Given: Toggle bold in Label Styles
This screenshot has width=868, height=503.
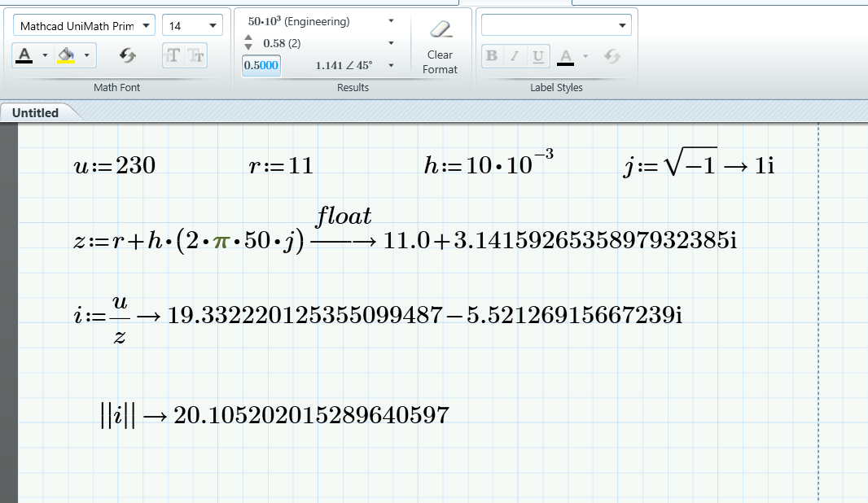Looking at the screenshot, I should [493, 56].
